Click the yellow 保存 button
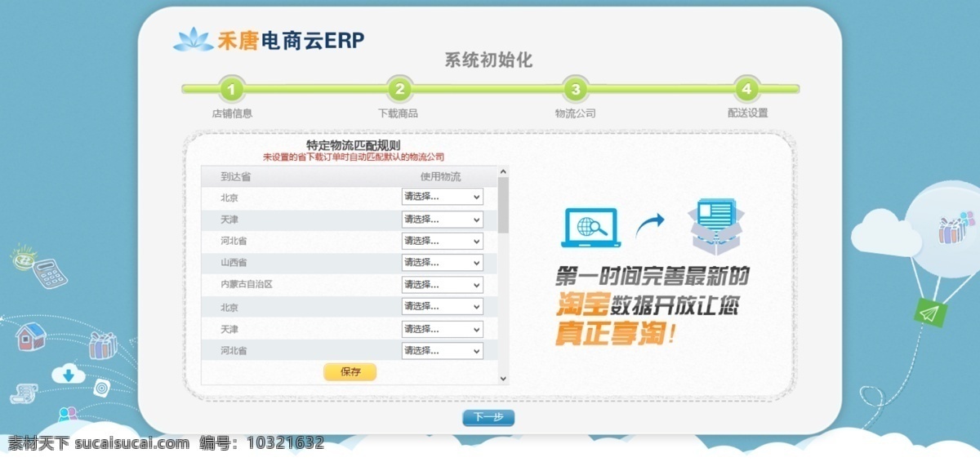The width and height of the screenshot is (980, 462). (350, 371)
